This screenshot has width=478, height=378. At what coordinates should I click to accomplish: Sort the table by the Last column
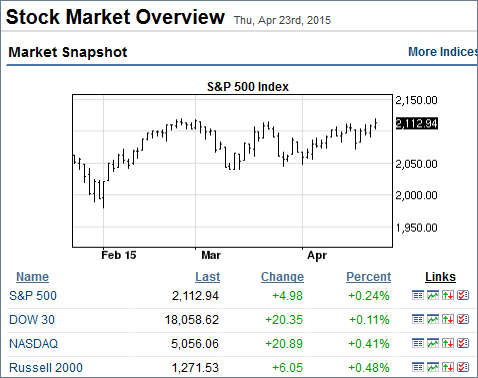click(x=208, y=277)
